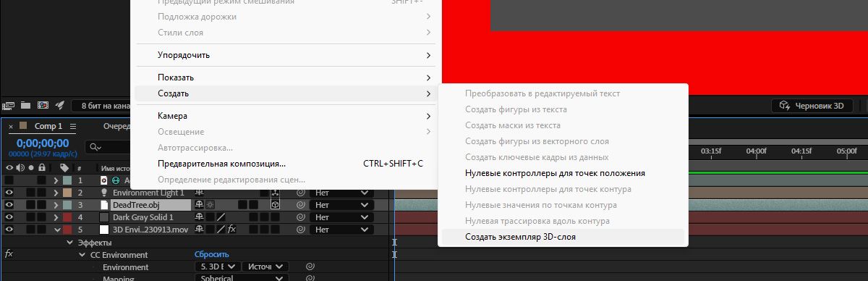Open the Comp 1 panel menu icon

73,126
